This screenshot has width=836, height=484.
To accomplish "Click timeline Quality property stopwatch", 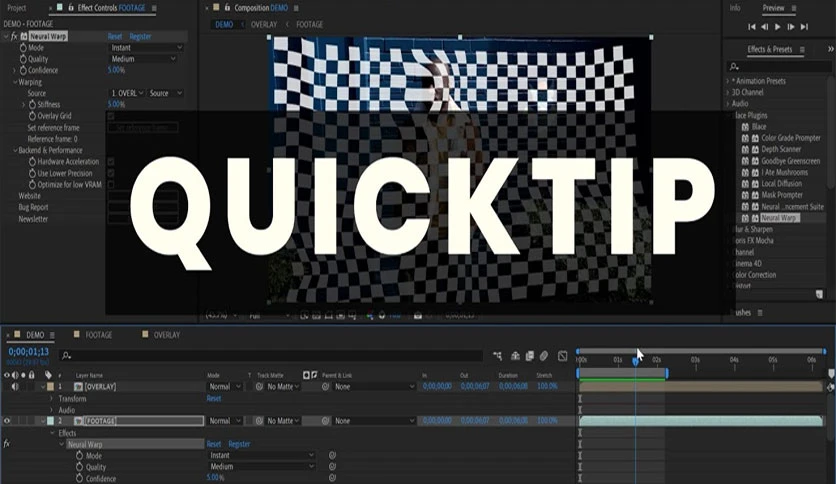I will pyautogui.click(x=79, y=467).
